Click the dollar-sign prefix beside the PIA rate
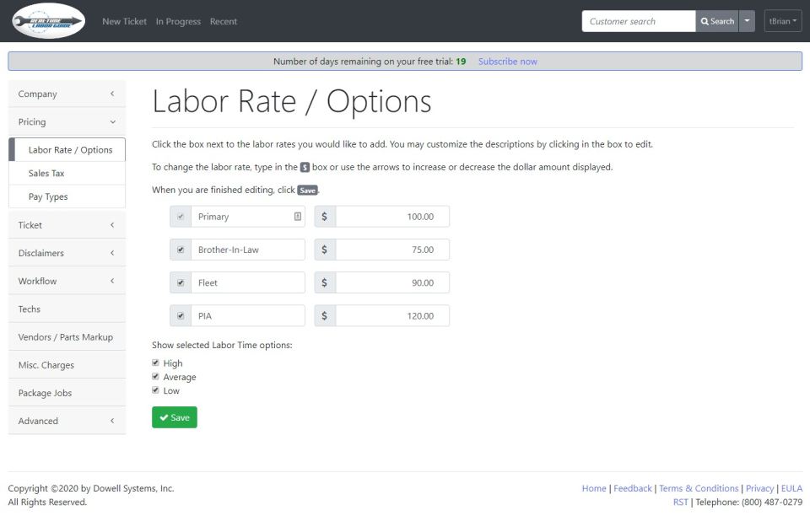The width and height of the screenshot is (810, 532). point(324,315)
